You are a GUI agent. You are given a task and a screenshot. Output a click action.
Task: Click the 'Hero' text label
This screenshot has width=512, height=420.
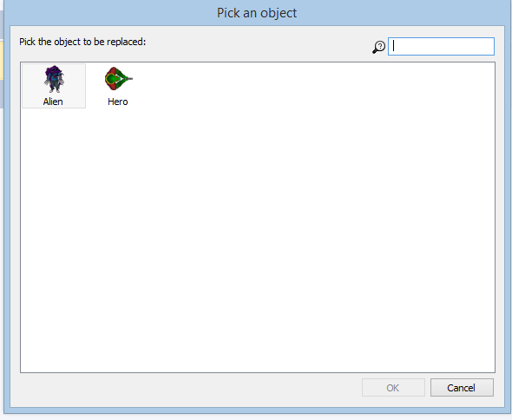117,102
